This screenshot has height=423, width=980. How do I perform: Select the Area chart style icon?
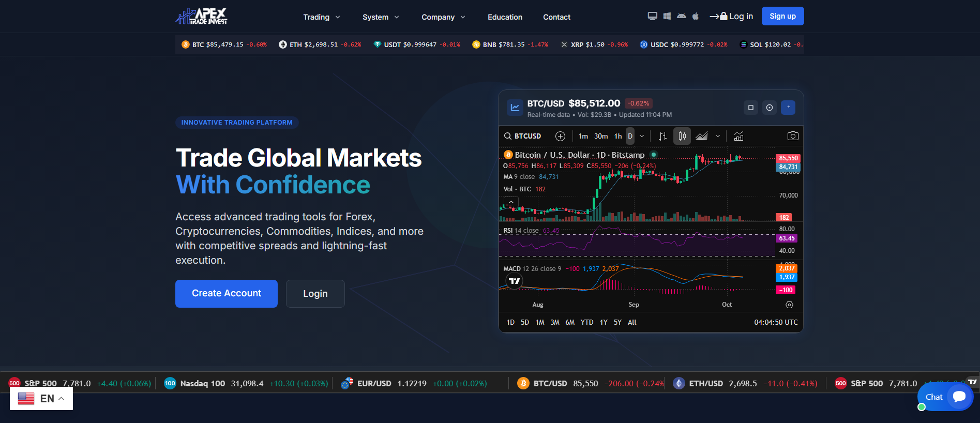701,136
